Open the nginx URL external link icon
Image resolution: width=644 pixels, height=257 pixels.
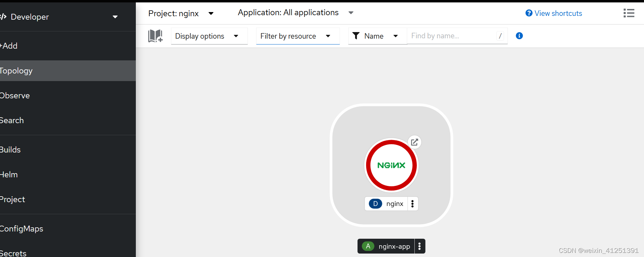[414, 142]
